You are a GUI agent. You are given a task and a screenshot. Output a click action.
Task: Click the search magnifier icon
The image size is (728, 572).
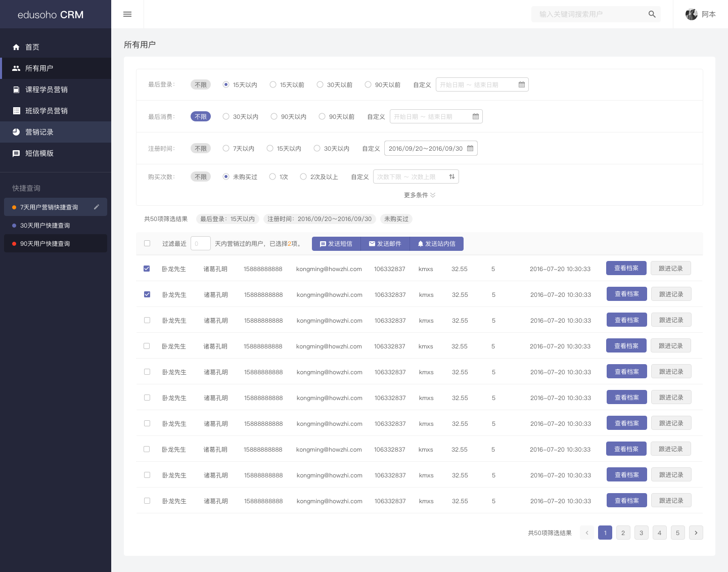tap(652, 14)
